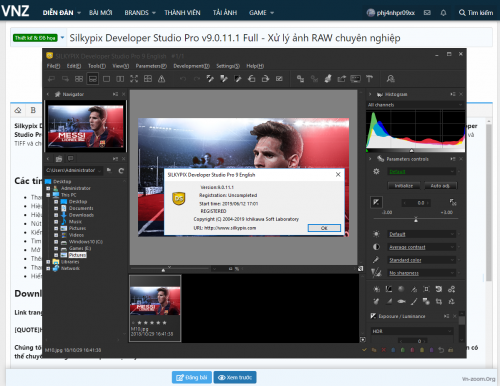Open the BRANDS forum menu dropdown
Screen dimensions: 500x386
point(140,13)
